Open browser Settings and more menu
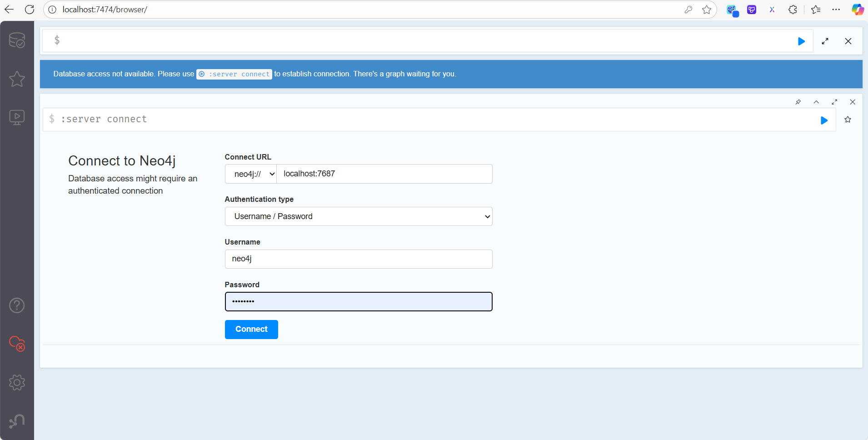Screen dimensions: 868x440 pyautogui.click(x=836, y=10)
